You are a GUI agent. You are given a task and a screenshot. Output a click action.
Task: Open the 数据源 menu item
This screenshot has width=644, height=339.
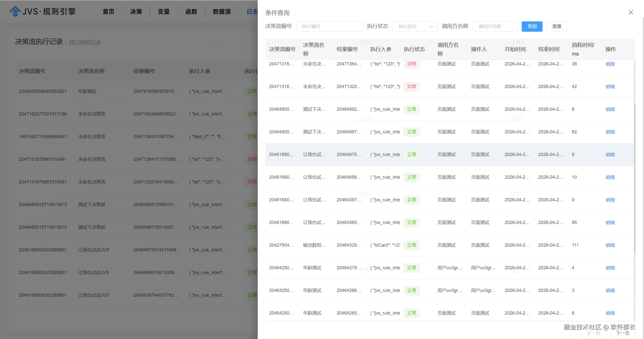coord(222,12)
